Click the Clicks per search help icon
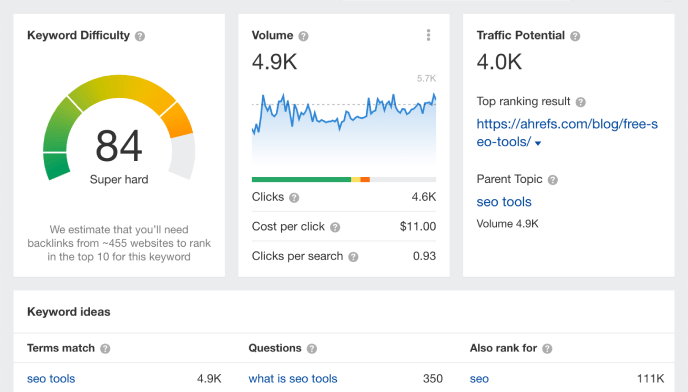The image size is (688, 392). pyautogui.click(x=353, y=257)
